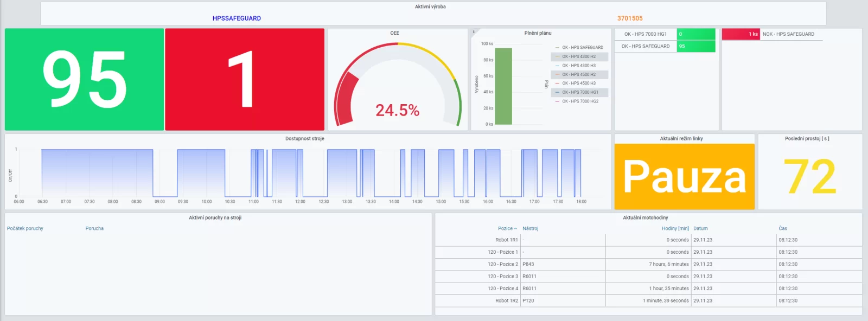Sort faults by Porucha column header

tap(94, 229)
